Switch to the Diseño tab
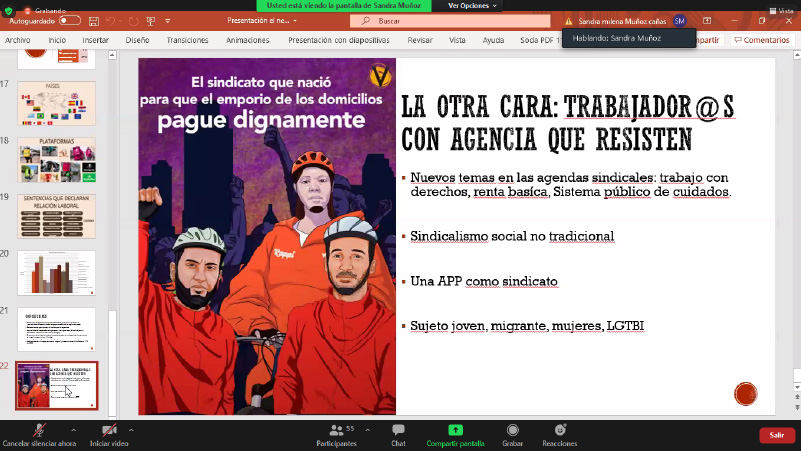801x451 pixels. click(x=137, y=40)
